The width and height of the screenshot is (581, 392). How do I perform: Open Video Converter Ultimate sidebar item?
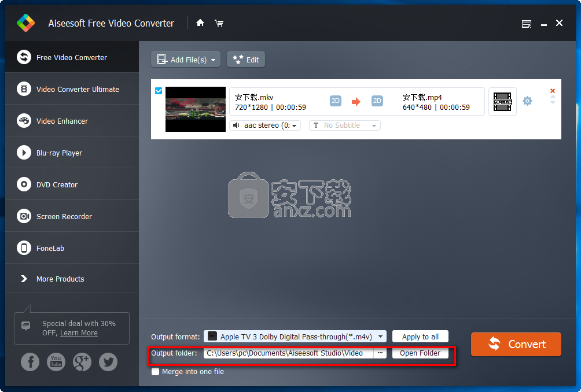72,89
